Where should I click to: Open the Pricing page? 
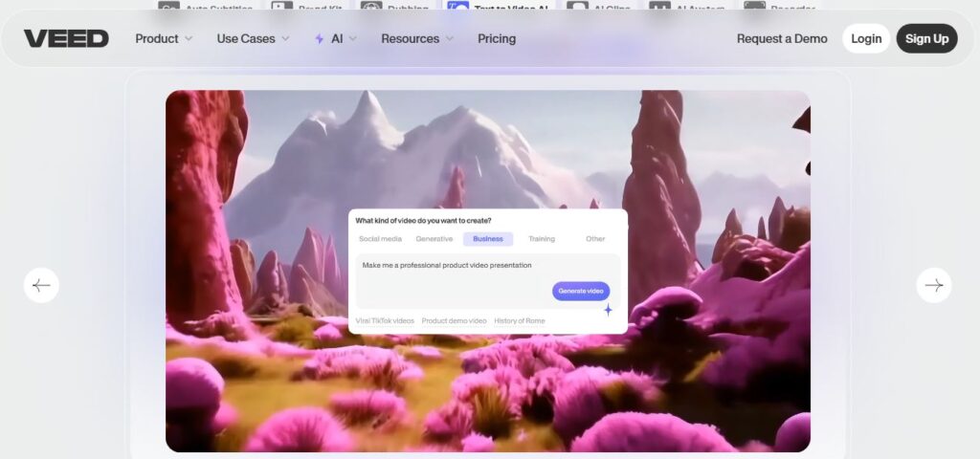click(497, 38)
